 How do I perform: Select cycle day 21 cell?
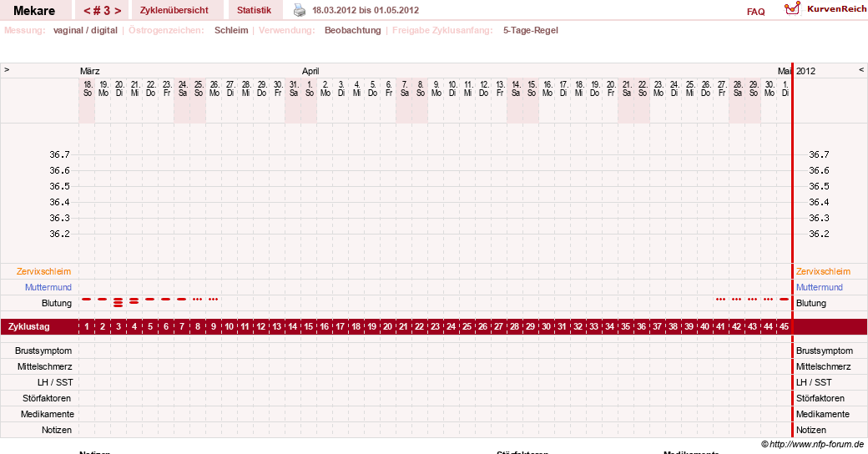[x=404, y=326]
